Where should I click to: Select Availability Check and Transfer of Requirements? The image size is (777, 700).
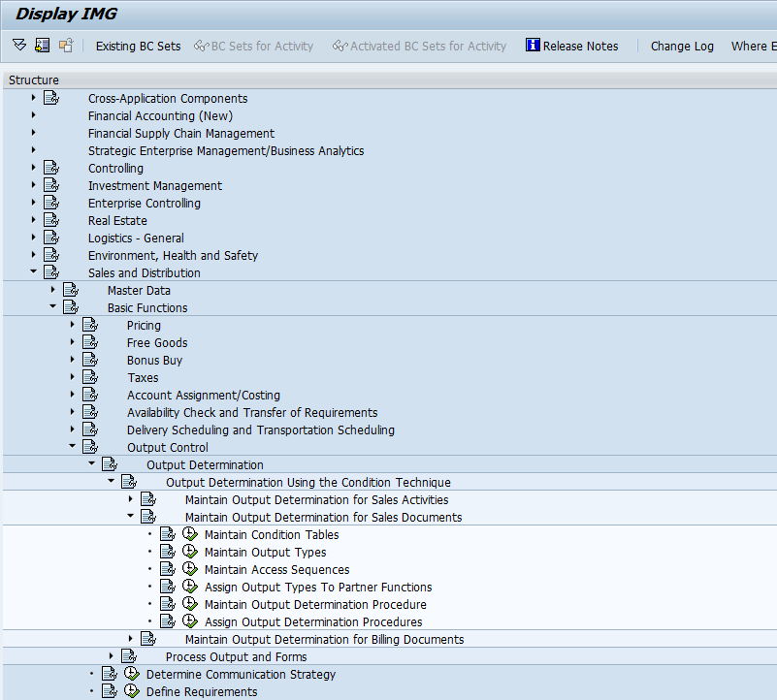[x=252, y=412]
